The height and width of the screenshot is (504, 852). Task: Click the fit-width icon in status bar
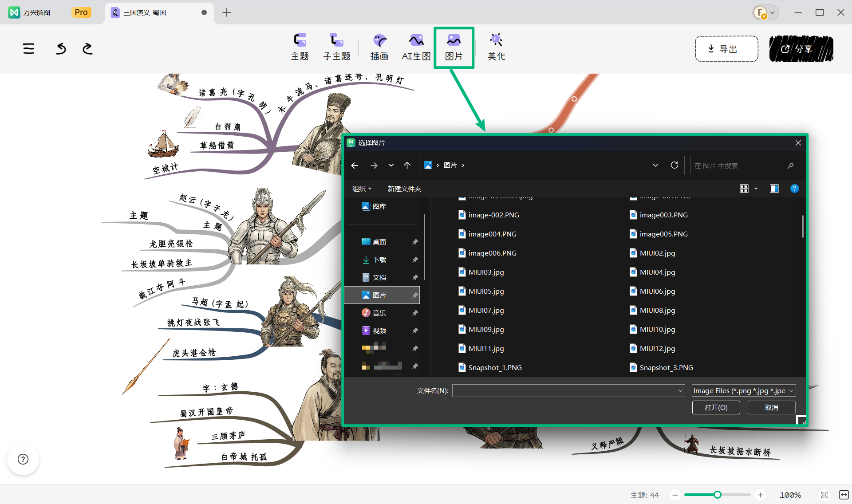tap(844, 495)
